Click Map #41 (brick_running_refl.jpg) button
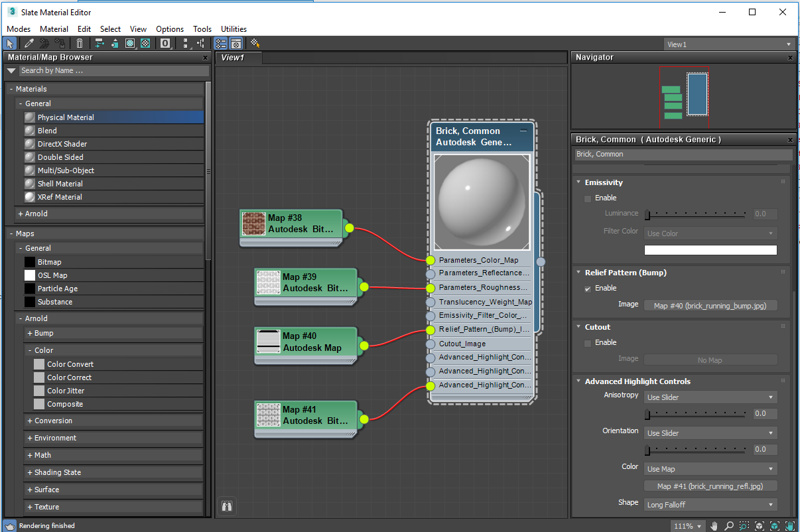The width and height of the screenshot is (800, 532). pyautogui.click(x=710, y=486)
